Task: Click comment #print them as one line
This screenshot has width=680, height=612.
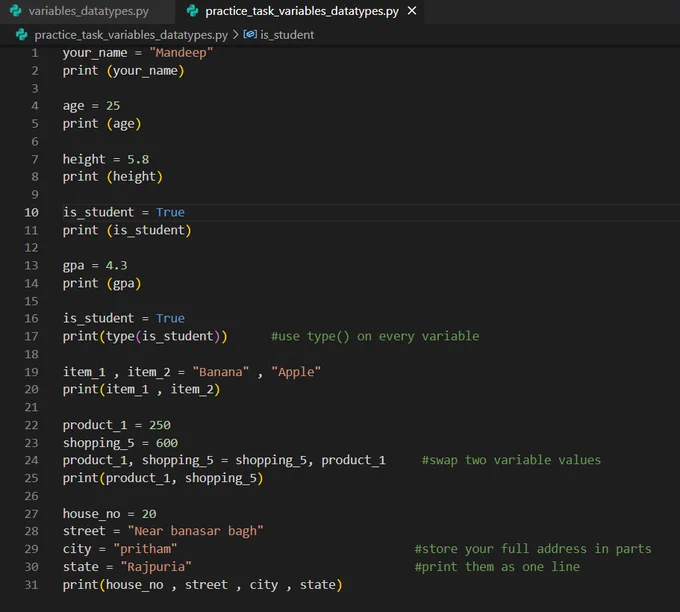Action: (497, 567)
